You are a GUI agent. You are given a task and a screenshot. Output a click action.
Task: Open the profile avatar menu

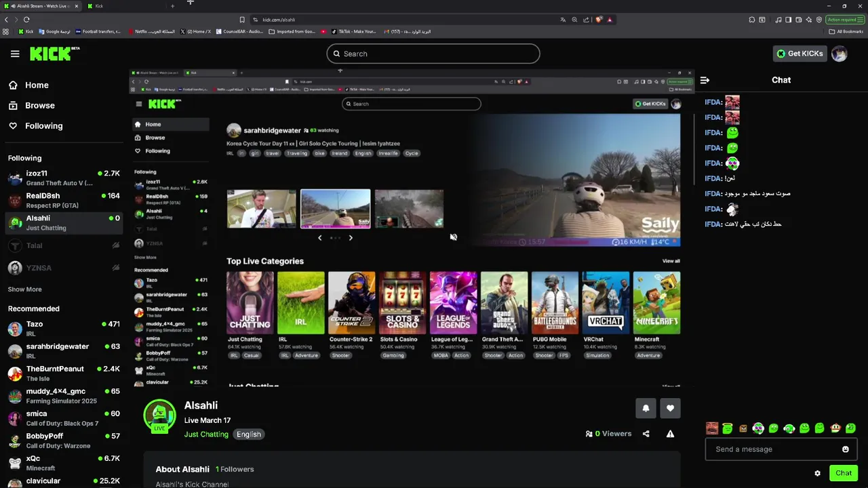(840, 54)
